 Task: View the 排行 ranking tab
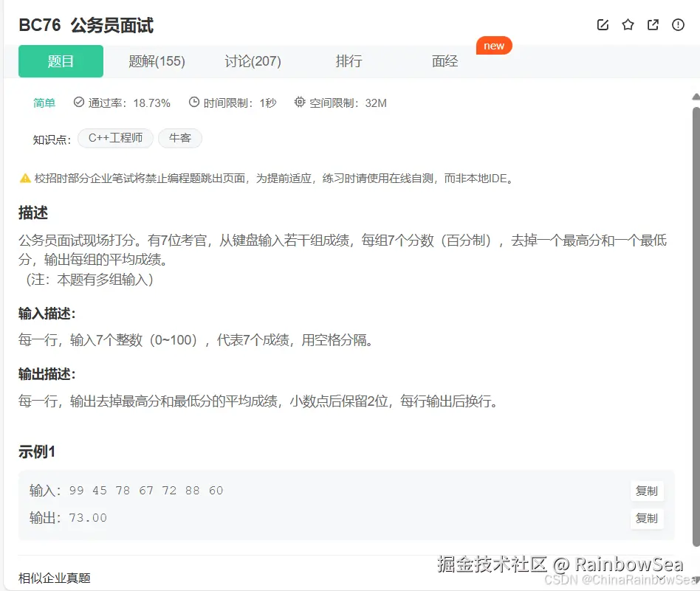[x=349, y=63]
